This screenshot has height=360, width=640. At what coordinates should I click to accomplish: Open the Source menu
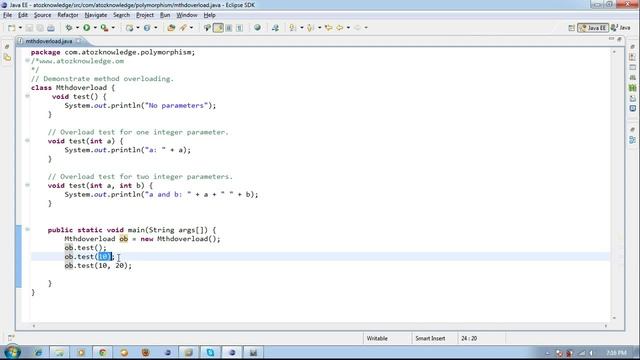click(x=42, y=15)
